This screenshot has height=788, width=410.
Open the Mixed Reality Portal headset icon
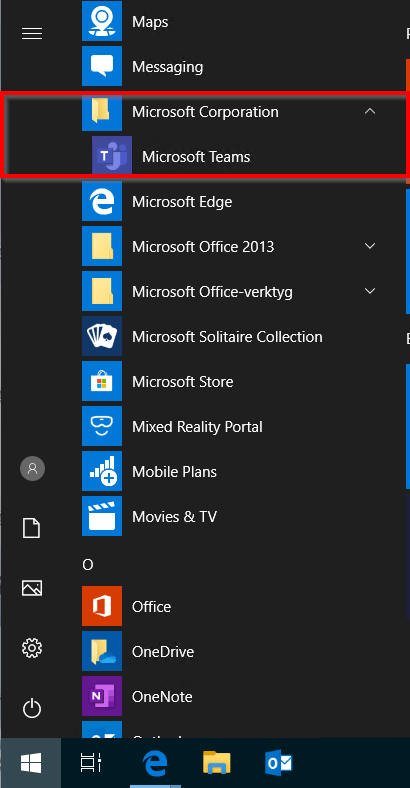pos(102,426)
